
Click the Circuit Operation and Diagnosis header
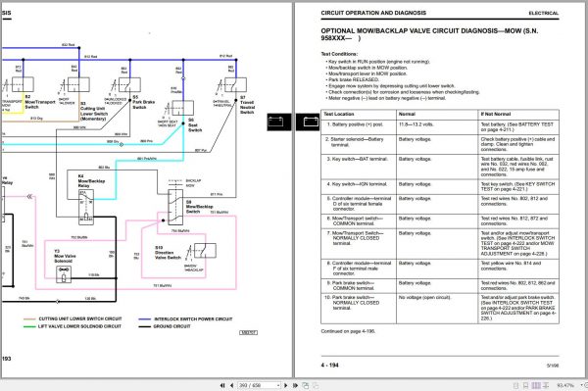pos(373,13)
